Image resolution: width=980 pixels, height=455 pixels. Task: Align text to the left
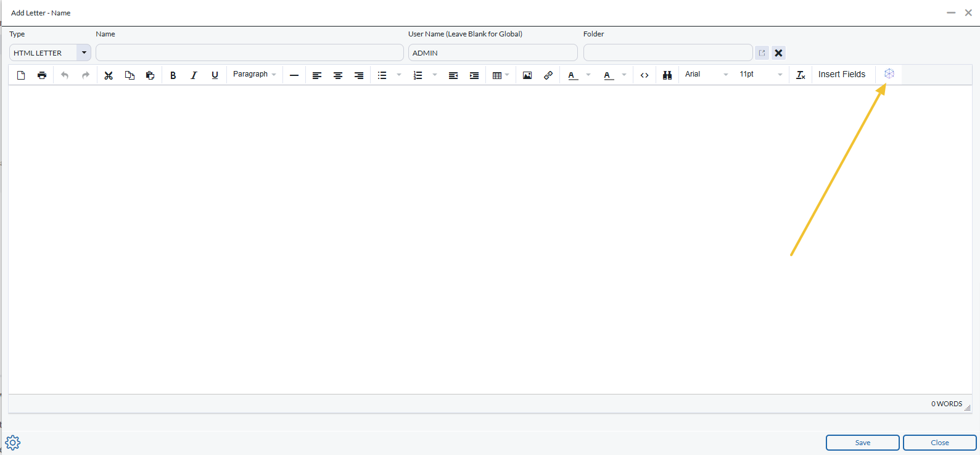pos(317,75)
